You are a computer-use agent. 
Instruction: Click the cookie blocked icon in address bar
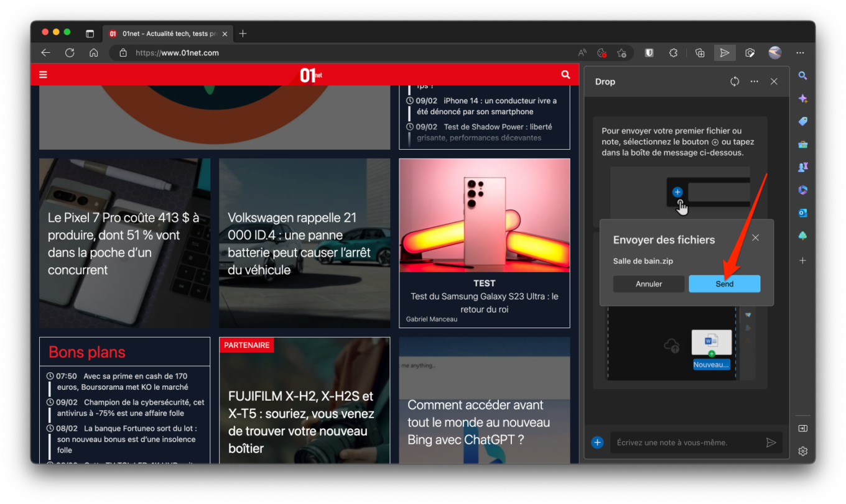point(602,53)
